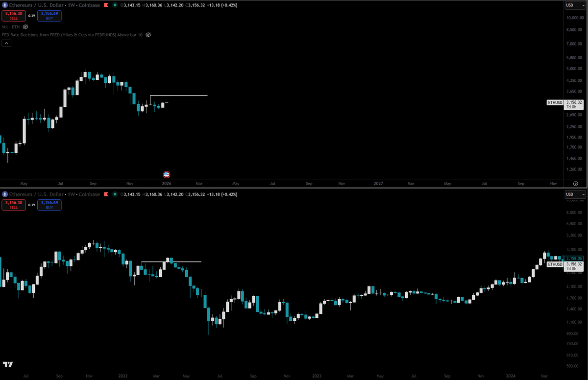Click the Ethereum logo in the bottom chart
The width and height of the screenshot is (588, 380).
pos(4,194)
